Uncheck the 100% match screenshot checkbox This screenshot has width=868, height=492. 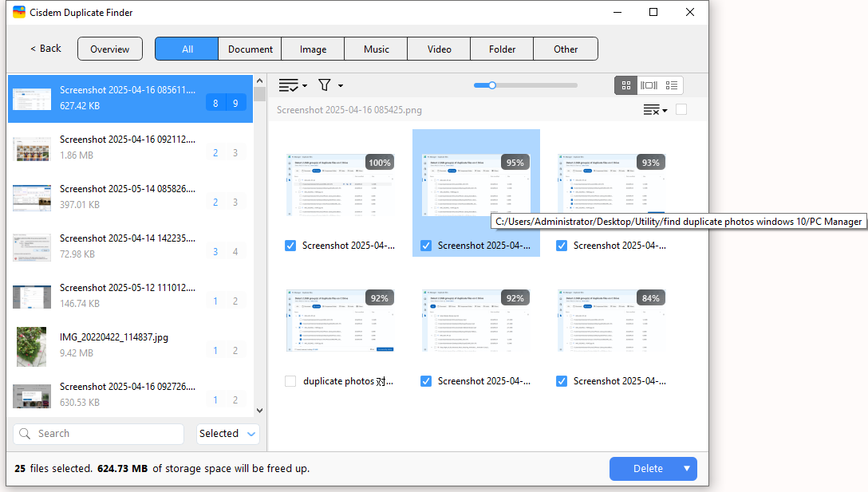tap(290, 246)
